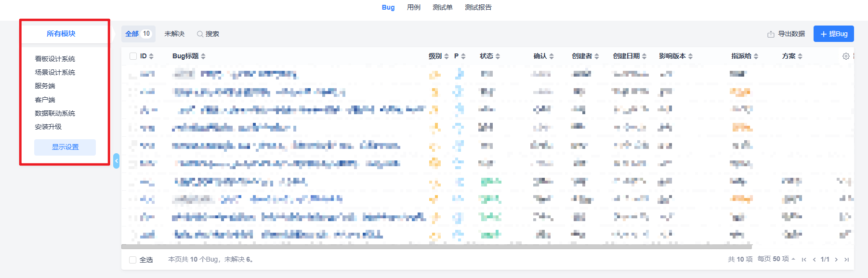This screenshot has height=278, width=868.
Task: Sort the list by ID column
Action: pos(147,56)
